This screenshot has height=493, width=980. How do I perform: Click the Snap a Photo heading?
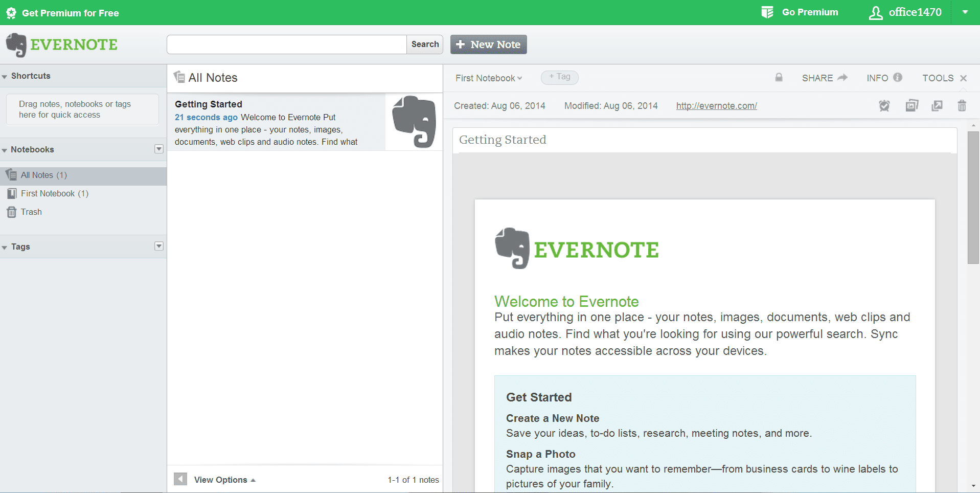tap(541, 454)
